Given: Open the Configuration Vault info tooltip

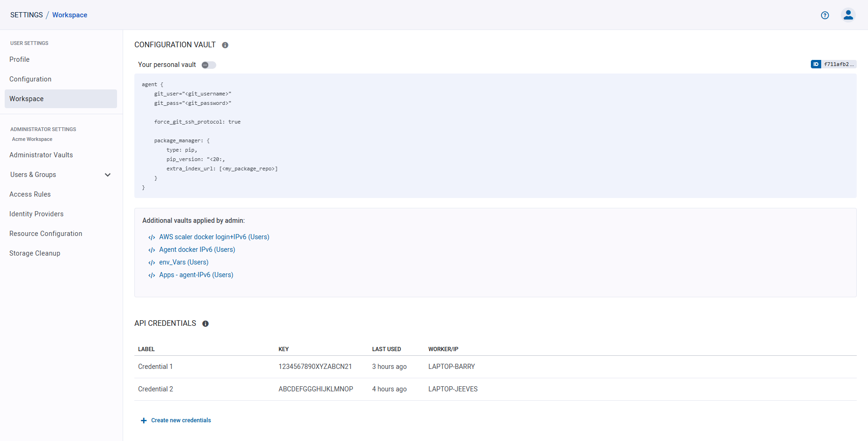Looking at the screenshot, I should point(225,44).
